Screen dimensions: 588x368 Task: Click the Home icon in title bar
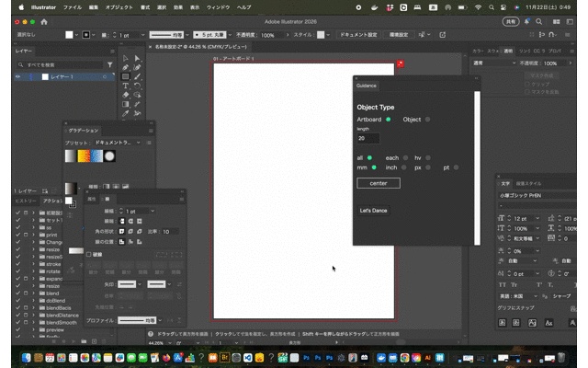[44, 22]
